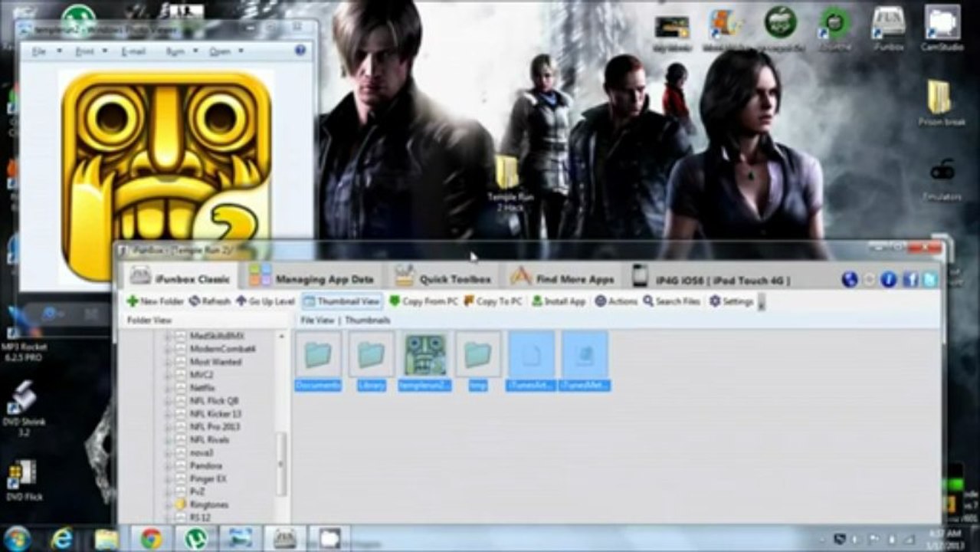Open the Windows Start menu
This screenshot has height=552, width=980.
click(x=17, y=538)
